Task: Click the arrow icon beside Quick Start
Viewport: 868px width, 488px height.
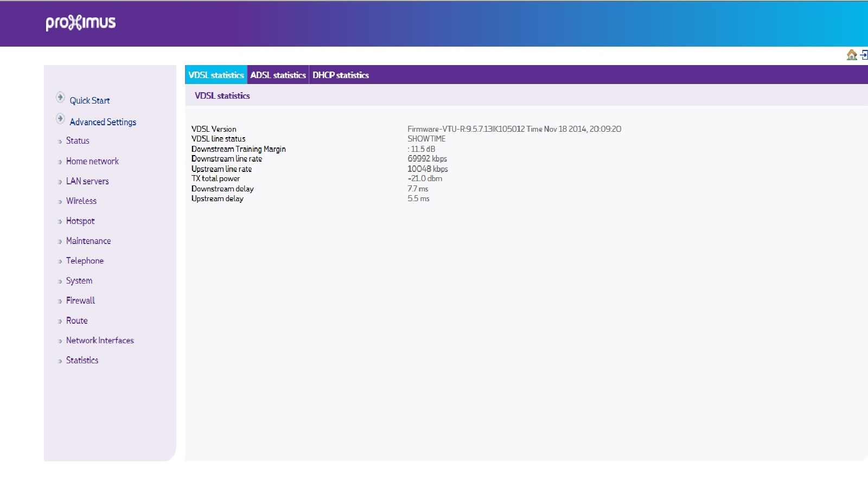Action: click(x=60, y=98)
